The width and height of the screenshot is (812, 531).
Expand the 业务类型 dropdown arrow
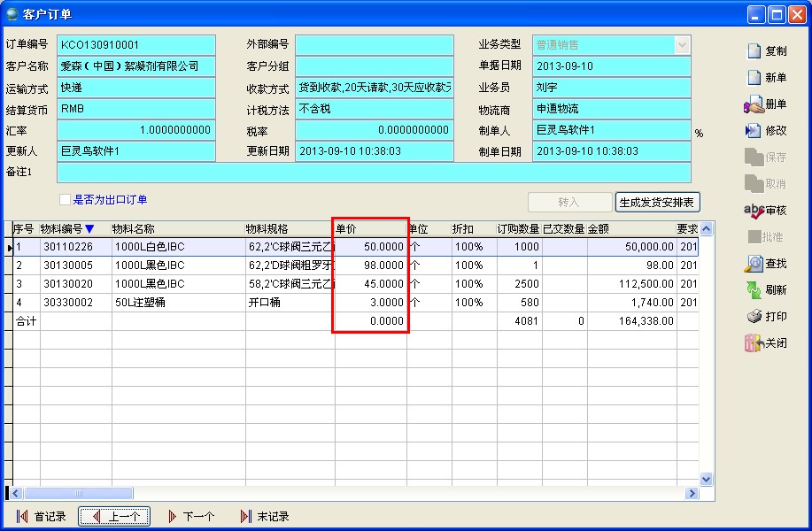click(682, 44)
